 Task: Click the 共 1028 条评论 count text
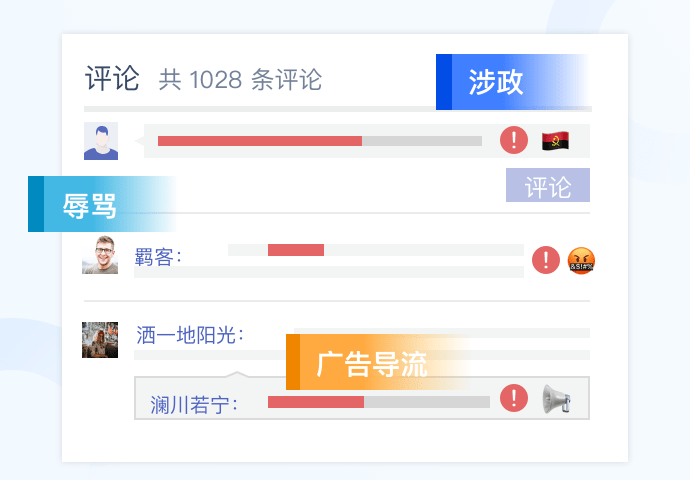(x=240, y=80)
